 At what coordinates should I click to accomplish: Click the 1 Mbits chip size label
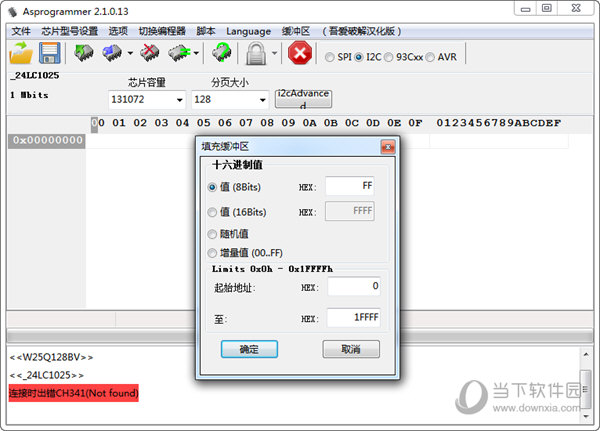click(x=29, y=95)
